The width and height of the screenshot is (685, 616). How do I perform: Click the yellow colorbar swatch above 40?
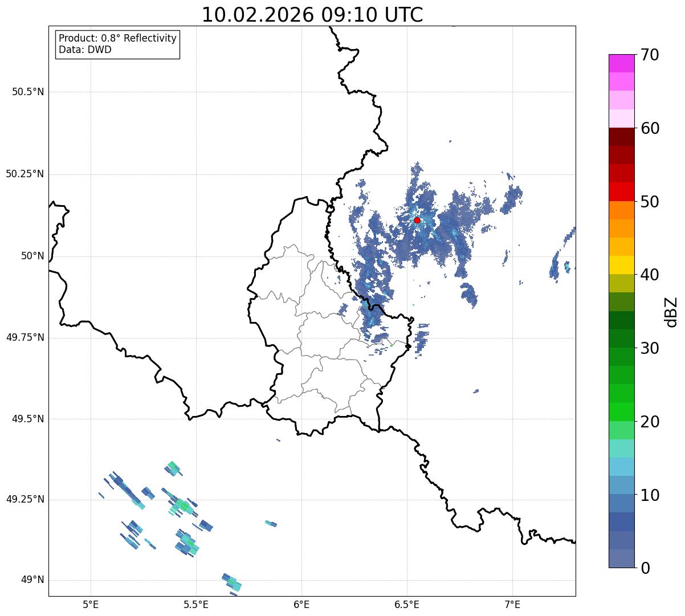click(x=621, y=265)
